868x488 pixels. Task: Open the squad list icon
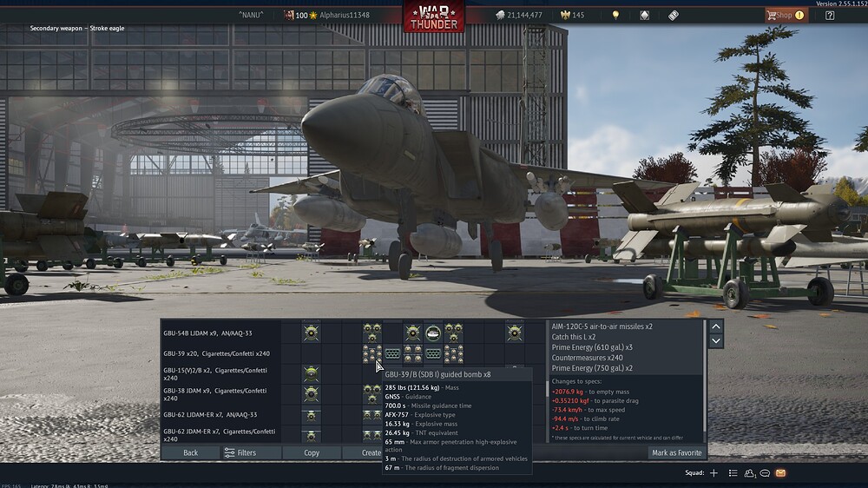point(733,473)
